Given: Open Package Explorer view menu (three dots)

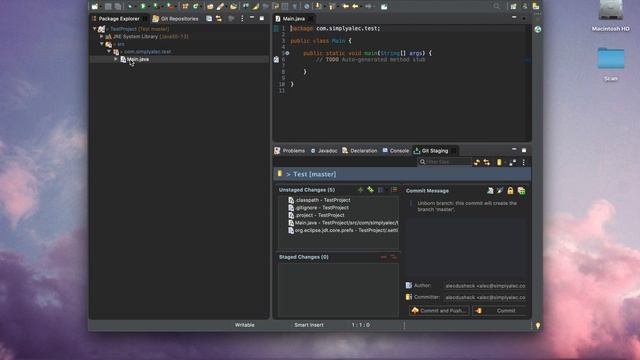Looking at the screenshot, I should coord(242,19).
